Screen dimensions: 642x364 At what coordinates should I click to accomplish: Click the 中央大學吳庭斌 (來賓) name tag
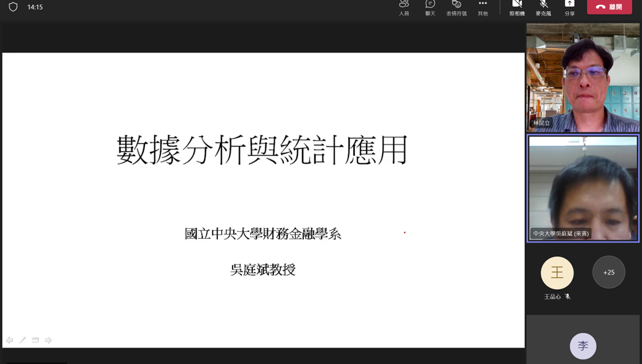pos(561,234)
